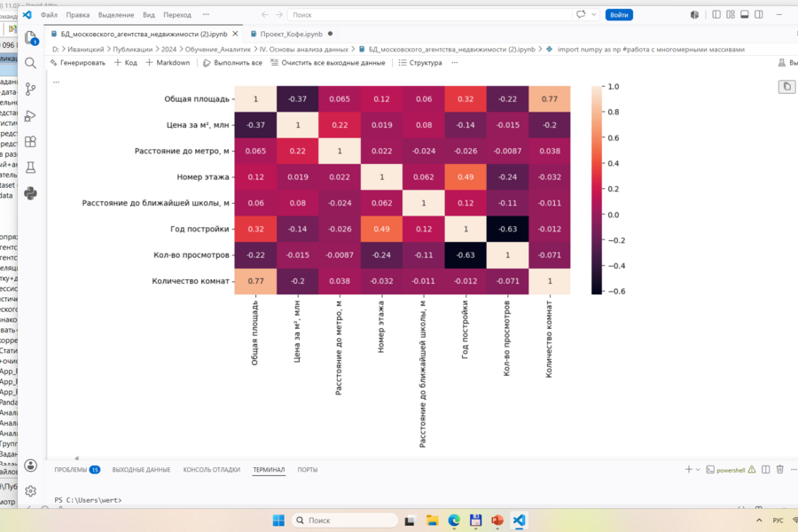Open the Выделение menu
Image resolution: width=798 pixels, height=532 pixels.
[x=116, y=15]
